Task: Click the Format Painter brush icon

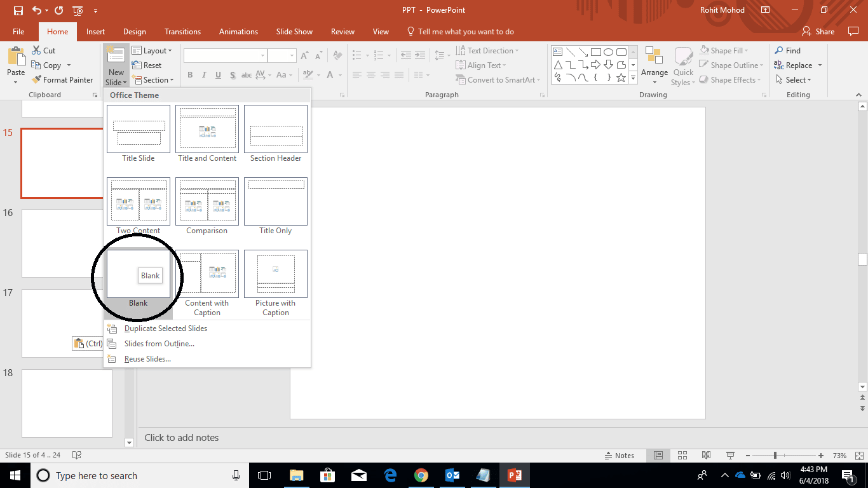Action: point(36,80)
